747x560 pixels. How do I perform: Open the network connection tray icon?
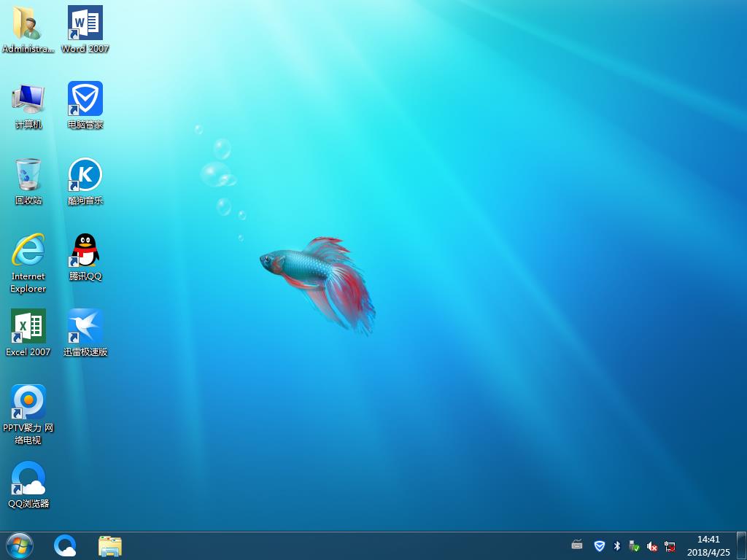click(x=670, y=546)
